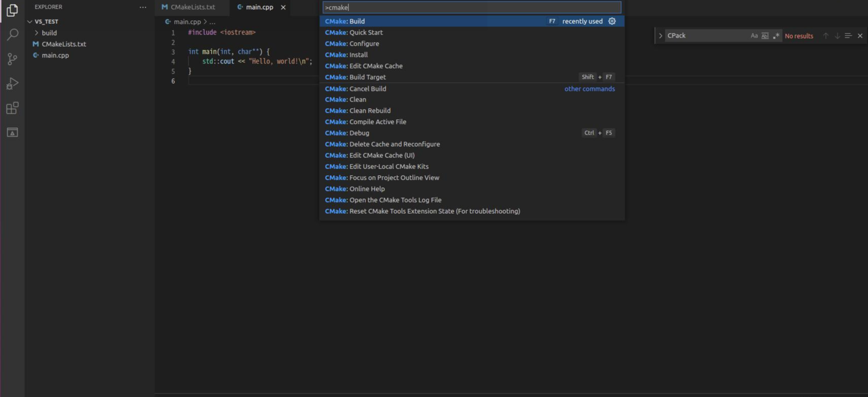The height and width of the screenshot is (397, 868).
Task: Click the EXPLORER panel title
Action: (48, 7)
